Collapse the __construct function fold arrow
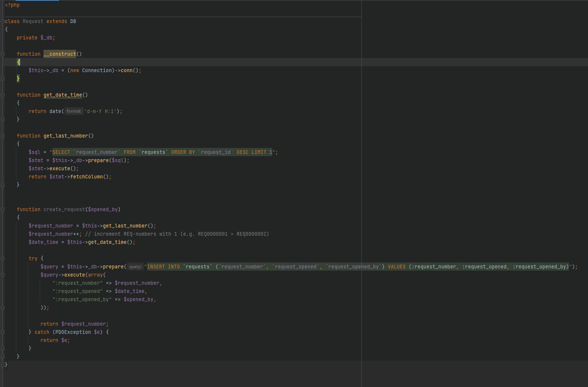Viewport: 588px width, 387px height. pos(3,54)
